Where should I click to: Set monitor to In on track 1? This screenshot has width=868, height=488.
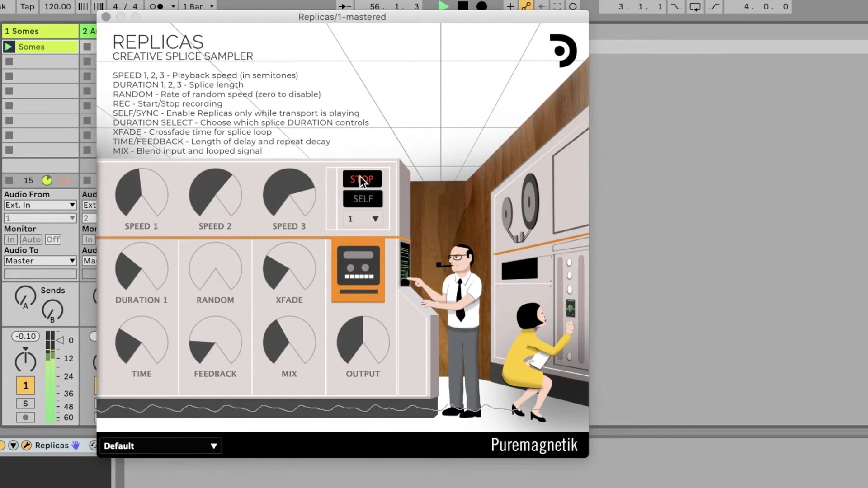pos(11,239)
